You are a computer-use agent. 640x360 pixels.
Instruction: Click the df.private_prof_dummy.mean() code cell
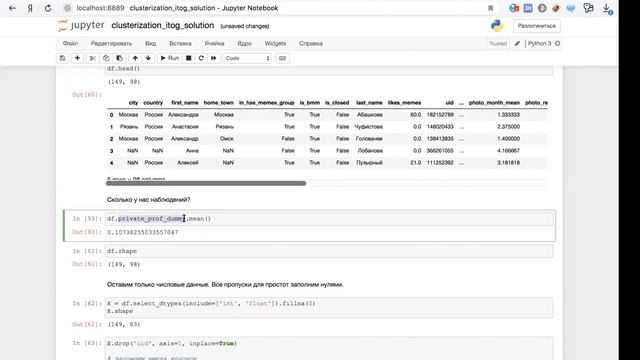[x=329, y=219]
